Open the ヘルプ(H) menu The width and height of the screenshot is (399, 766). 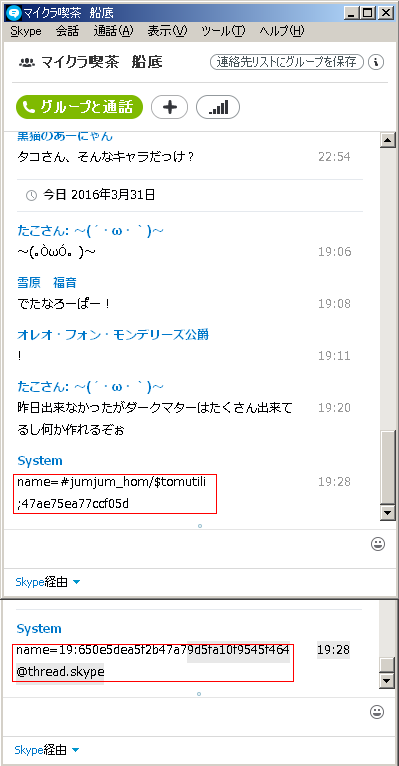tap(282, 31)
